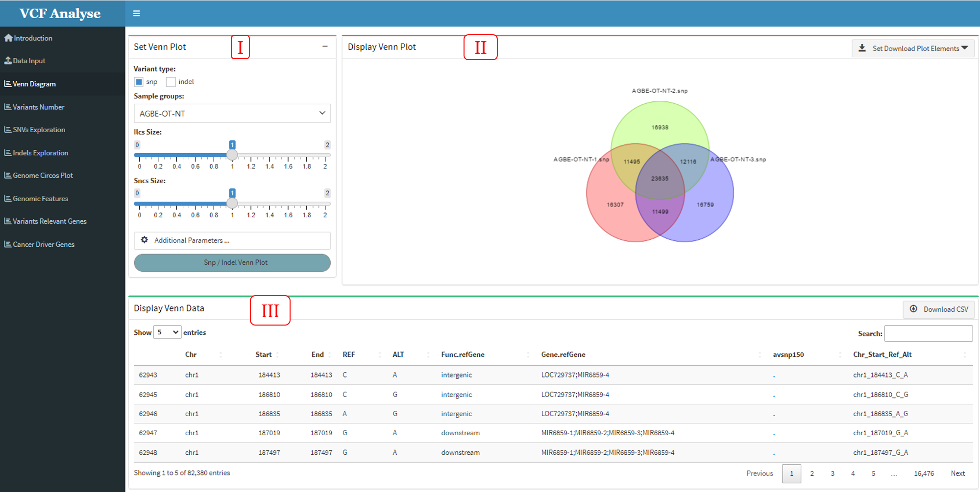Click the gear icon in Additional Parameters

[x=145, y=240]
